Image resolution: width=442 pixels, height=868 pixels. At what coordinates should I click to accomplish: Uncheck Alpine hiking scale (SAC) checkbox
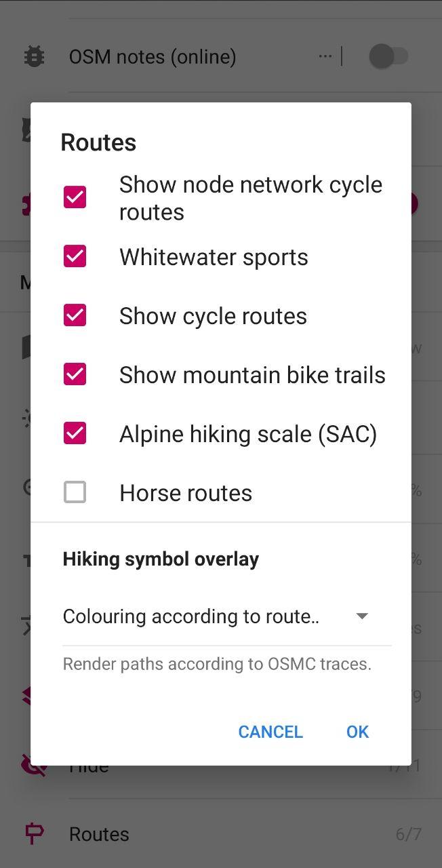pos(75,433)
